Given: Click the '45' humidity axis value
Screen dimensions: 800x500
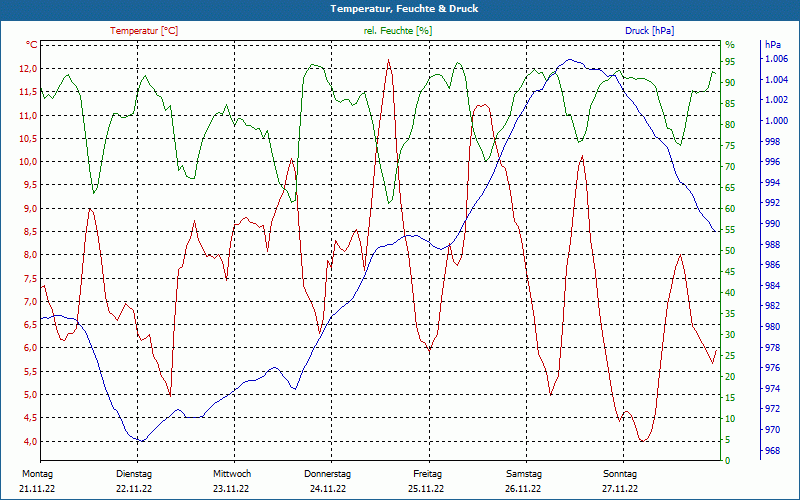Looking at the screenshot, I should pos(730,272).
